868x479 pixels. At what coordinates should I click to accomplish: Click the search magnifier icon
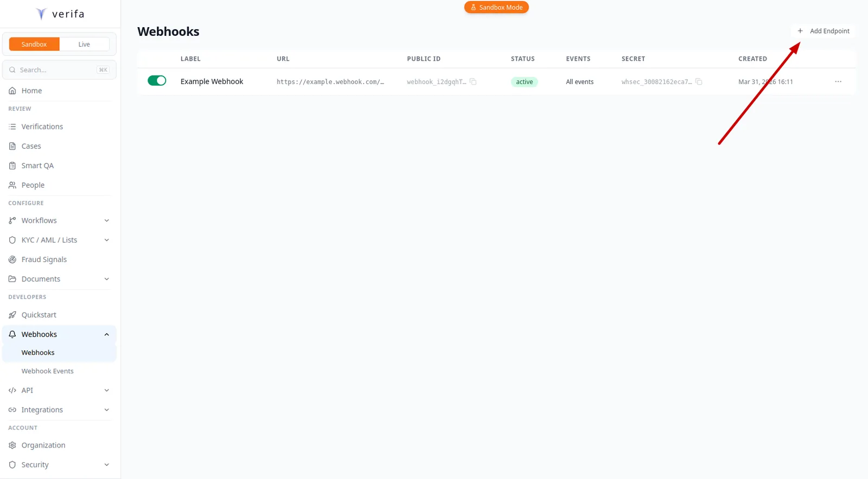coord(12,70)
